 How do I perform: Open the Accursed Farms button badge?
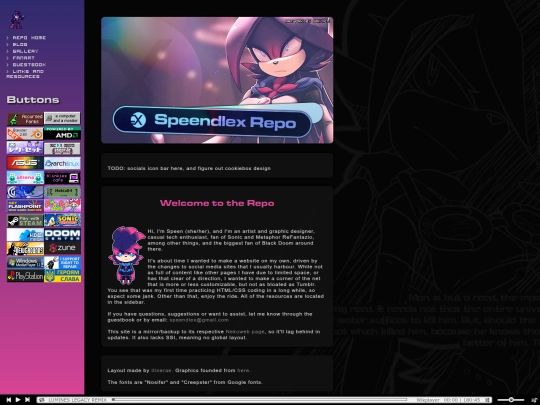25,119
